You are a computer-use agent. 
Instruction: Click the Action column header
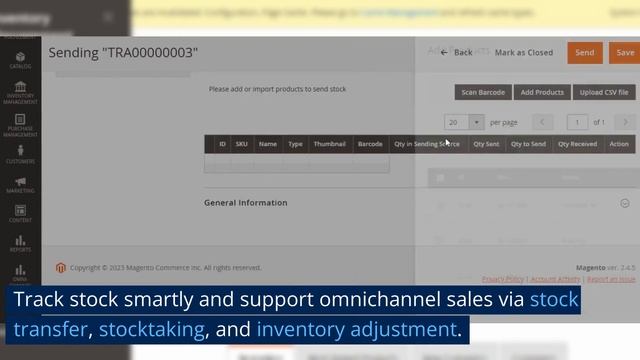(619, 144)
